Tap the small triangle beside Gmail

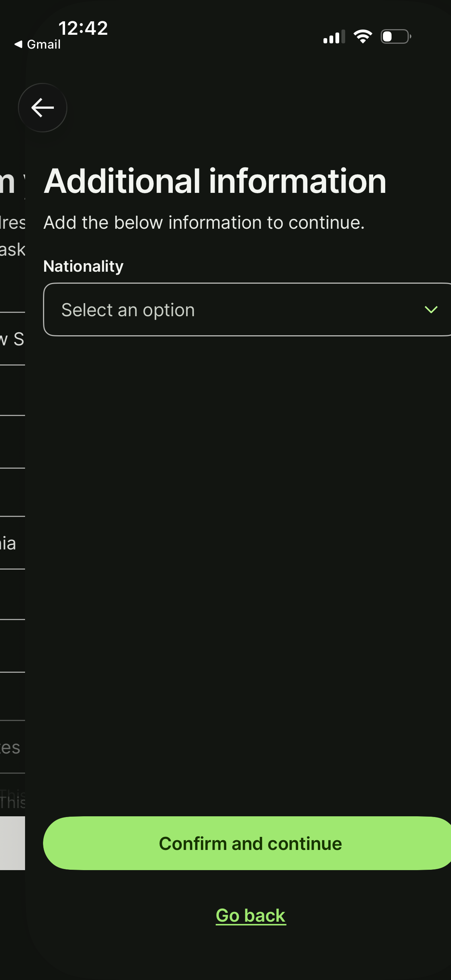click(x=18, y=44)
